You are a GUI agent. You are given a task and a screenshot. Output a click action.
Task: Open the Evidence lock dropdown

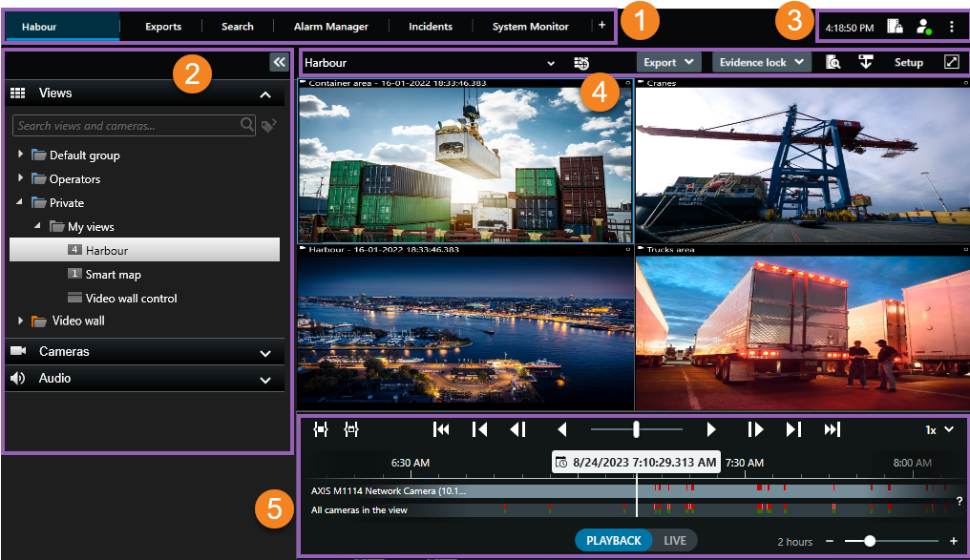[x=761, y=62]
